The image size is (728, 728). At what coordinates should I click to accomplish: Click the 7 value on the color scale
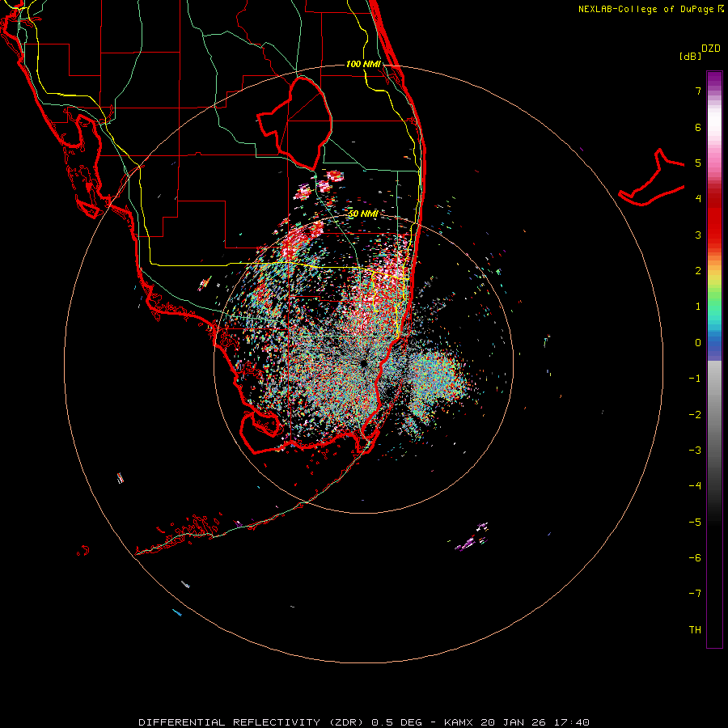point(698,91)
